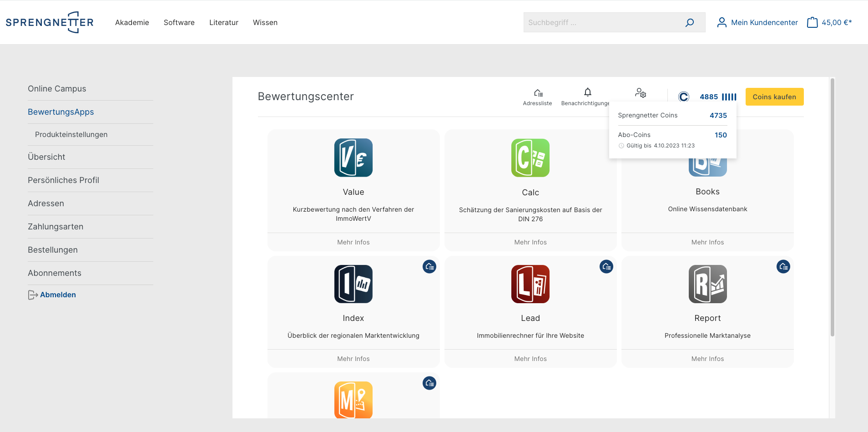This screenshot has width=868, height=432.
Task: Click the Abmelden link
Action: 58,295
